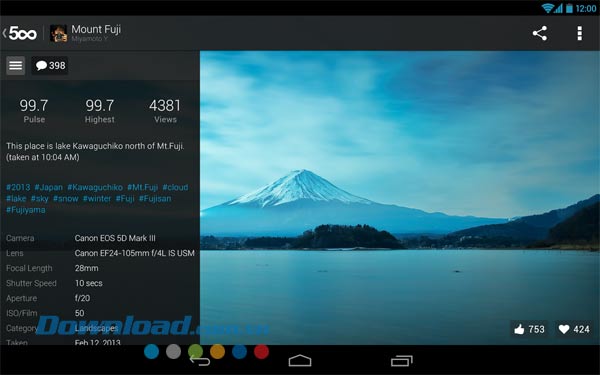The image size is (600, 375).
Task: Favorite the photo with heart 424
Action: [574, 329]
